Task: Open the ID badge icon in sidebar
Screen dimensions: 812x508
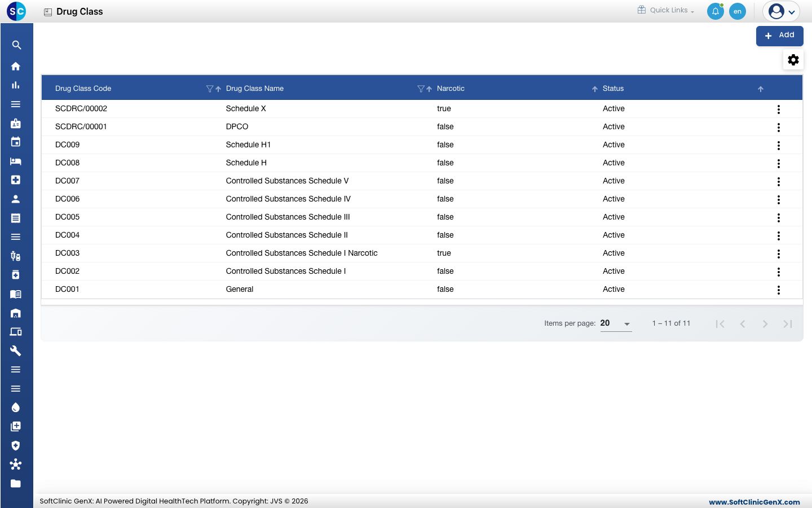Action: (16, 123)
